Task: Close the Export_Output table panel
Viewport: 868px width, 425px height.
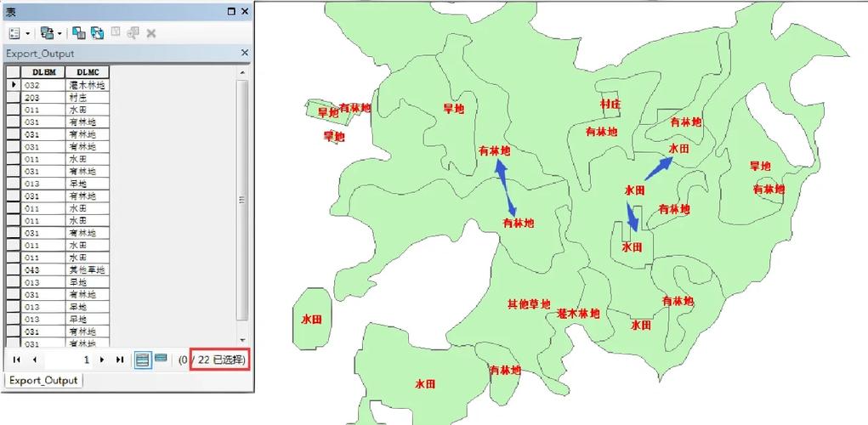Action: pyautogui.click(x=245, y=53)
